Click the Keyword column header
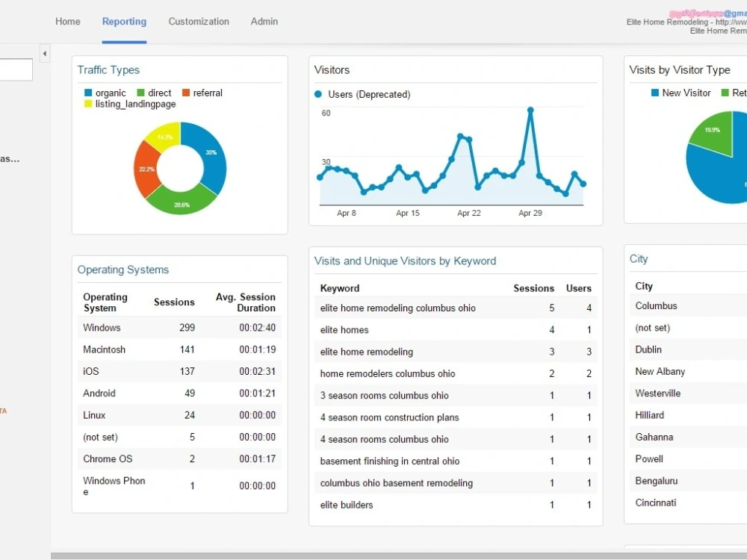The image size is (747, 560). tap(340, 288)
